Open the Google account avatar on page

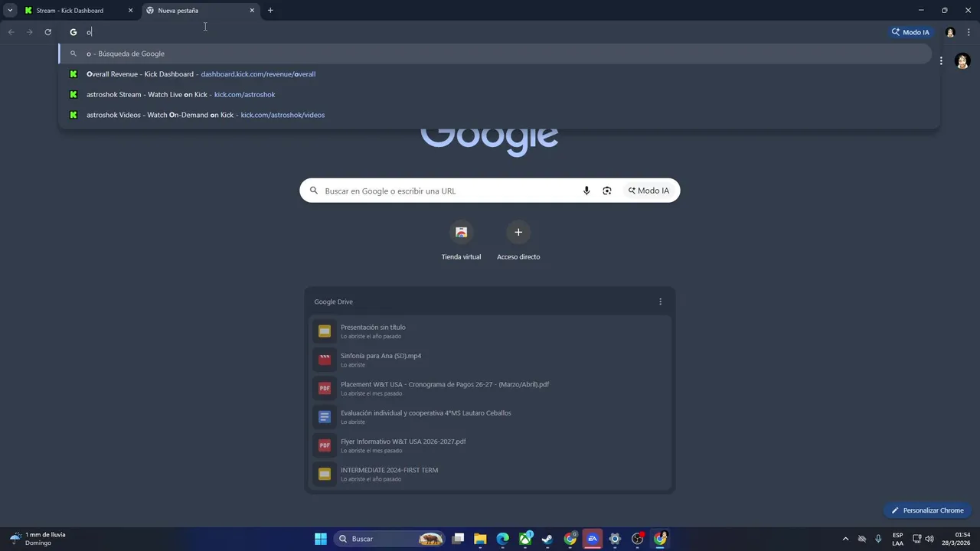pyautogui.click(x=962, y=61)
